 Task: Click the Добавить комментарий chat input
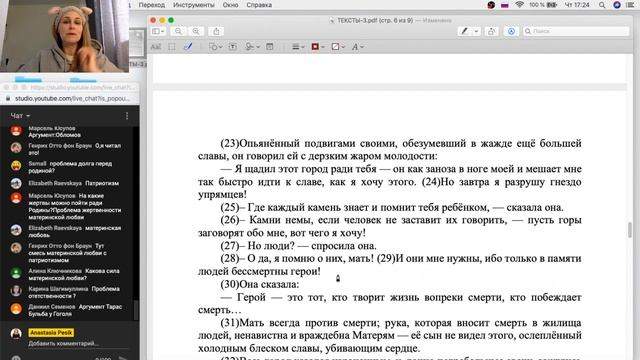(x=63, y=344)
